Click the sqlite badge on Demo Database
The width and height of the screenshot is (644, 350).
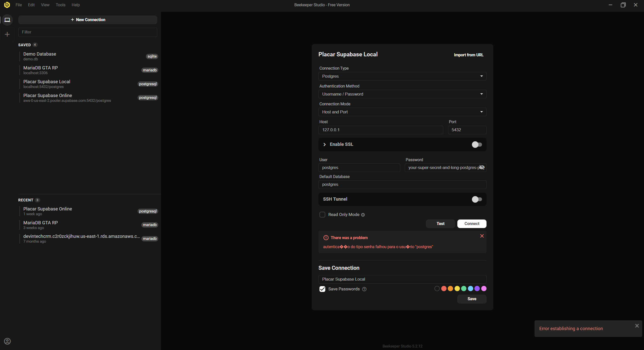tap(152, 56)
